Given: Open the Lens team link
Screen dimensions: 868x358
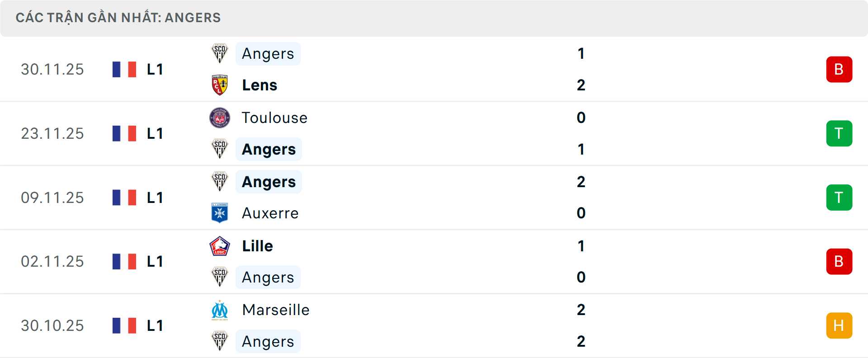Looking at the screenshot, I should click(259, 85).
